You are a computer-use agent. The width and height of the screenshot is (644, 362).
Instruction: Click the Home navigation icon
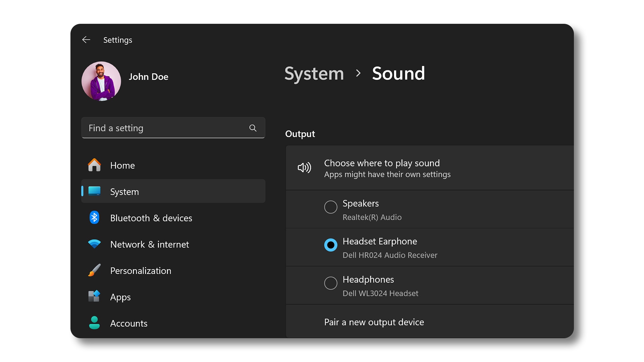(94, 165)
